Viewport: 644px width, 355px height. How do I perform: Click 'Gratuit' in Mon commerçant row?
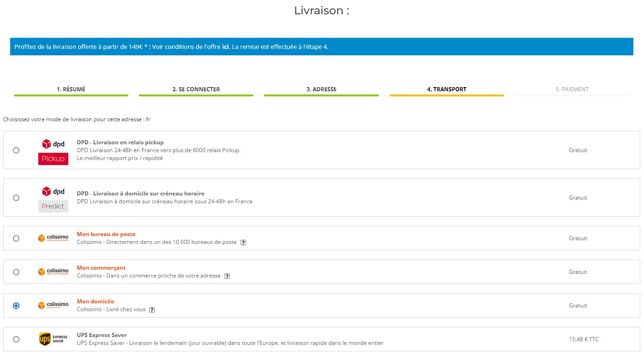pos(578,272)
